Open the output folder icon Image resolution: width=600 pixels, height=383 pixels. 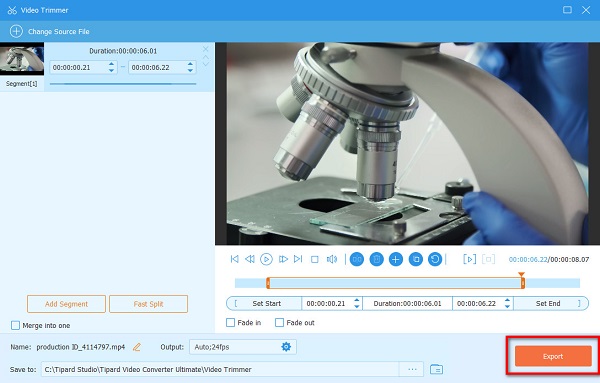[x=436, y=369]
